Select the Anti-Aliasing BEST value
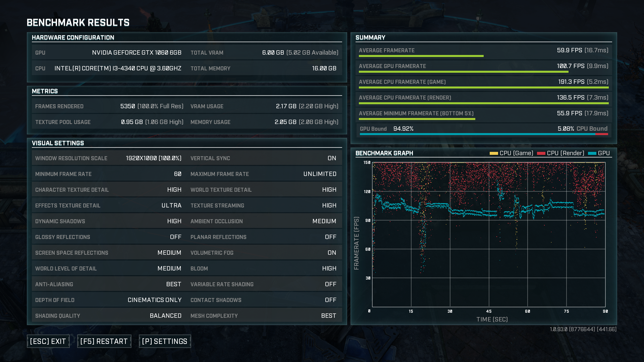The image size is (644, 362). [x=173, y=284]
